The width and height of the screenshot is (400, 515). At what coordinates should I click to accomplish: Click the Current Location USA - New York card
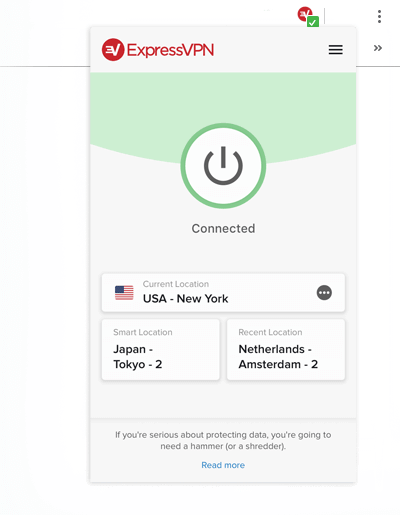click(223, 293)
